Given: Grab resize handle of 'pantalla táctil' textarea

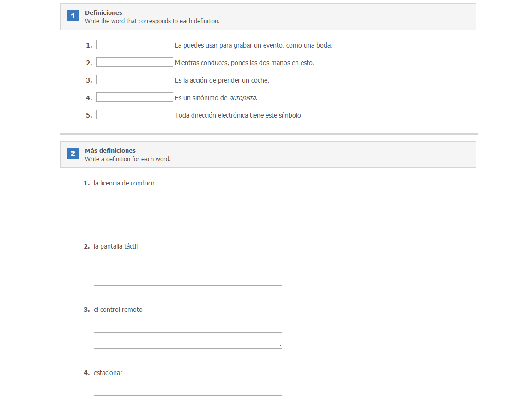Looking at the screenshot, I should click(279, 283).
